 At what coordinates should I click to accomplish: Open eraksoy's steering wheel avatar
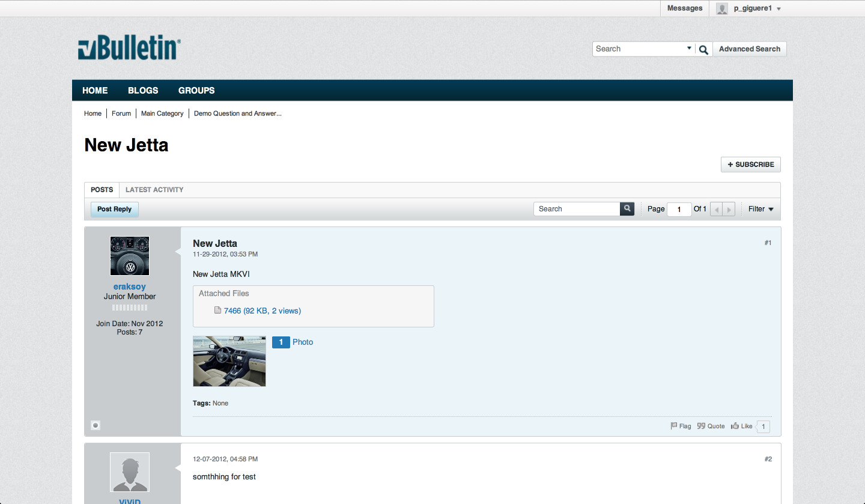[130, 256]
